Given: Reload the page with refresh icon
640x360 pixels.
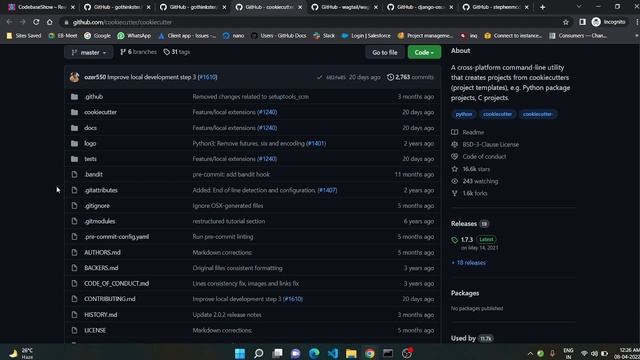Looking at the screenshot, I should tap(36, 22).
